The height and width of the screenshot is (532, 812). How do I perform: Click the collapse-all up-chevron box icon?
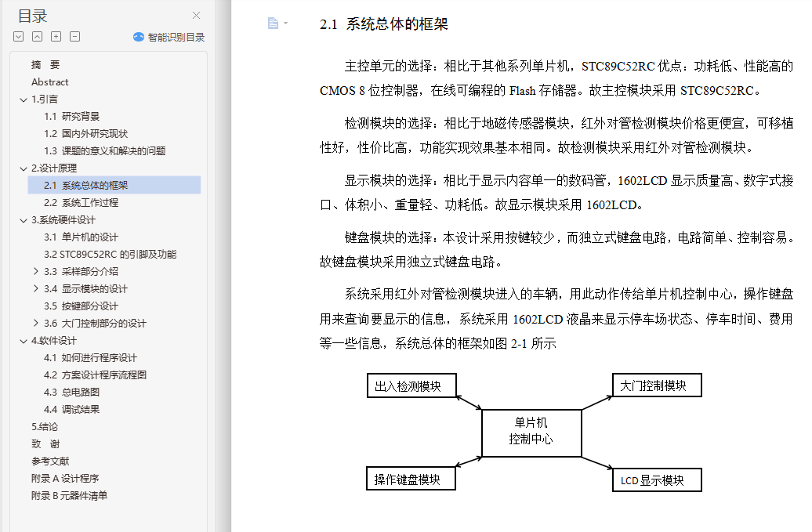coord(38,37)
